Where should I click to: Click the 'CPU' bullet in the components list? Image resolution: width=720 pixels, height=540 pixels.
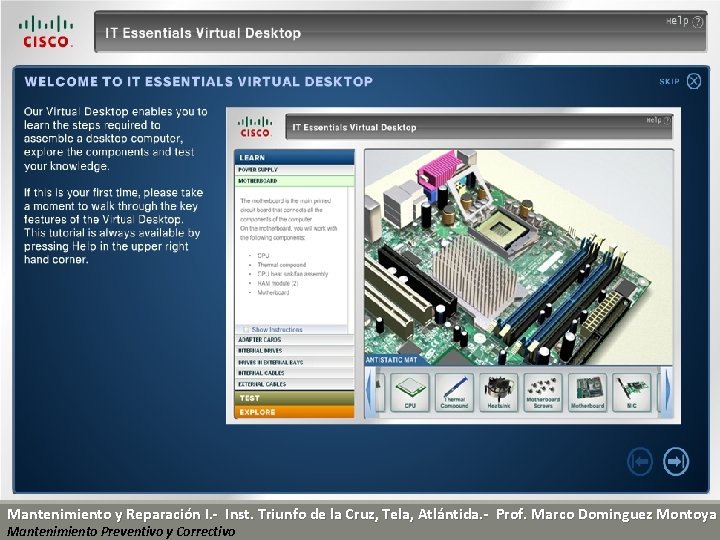263,256
